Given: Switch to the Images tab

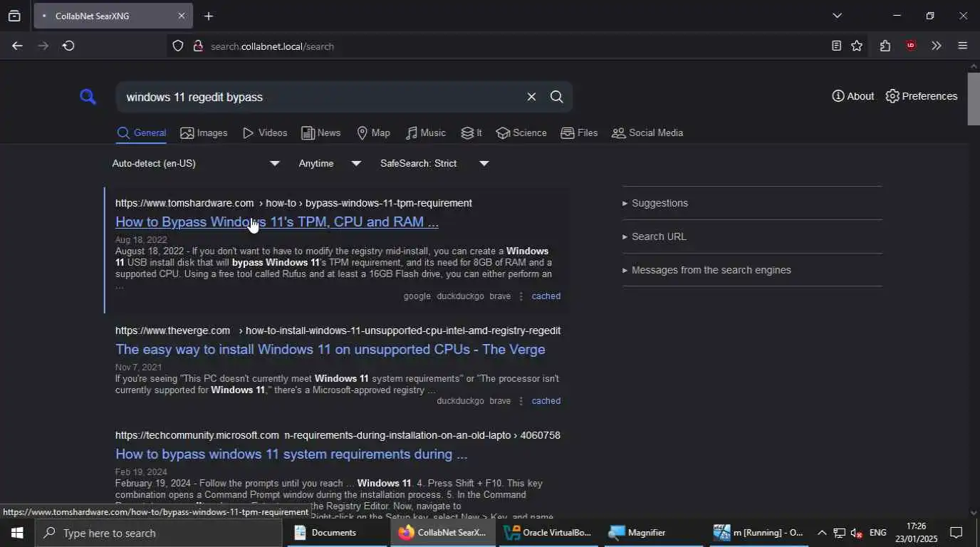Looking at the screenshot, I should coord(204,133).
